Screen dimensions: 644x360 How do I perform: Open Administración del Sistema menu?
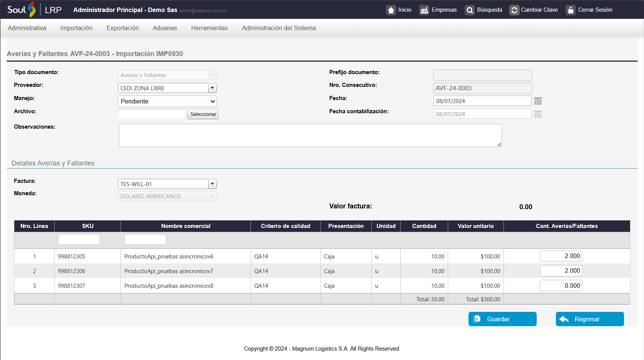(x=279, y=28)
